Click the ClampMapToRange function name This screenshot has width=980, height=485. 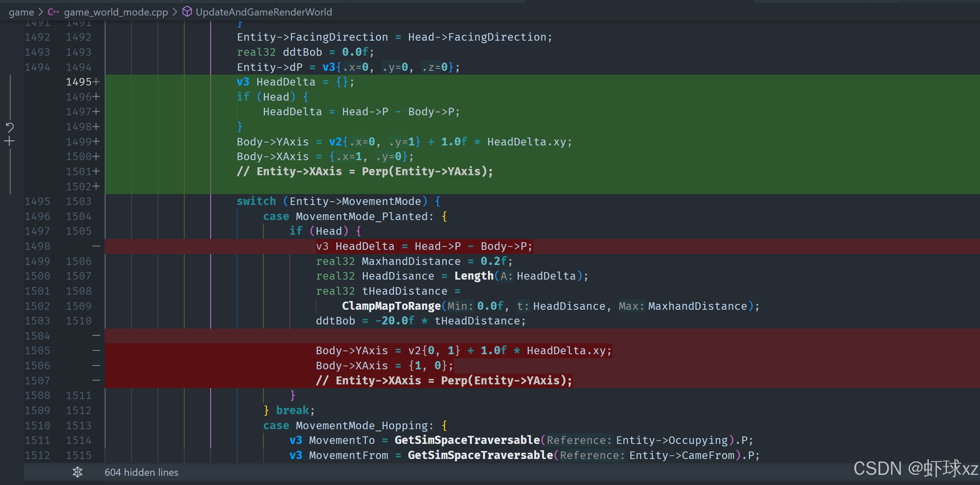[x=391, y=306]
